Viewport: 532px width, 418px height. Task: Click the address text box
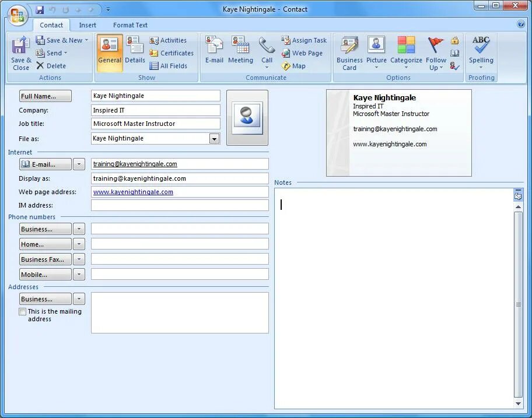pyautogui.click(x=180, y=313)
